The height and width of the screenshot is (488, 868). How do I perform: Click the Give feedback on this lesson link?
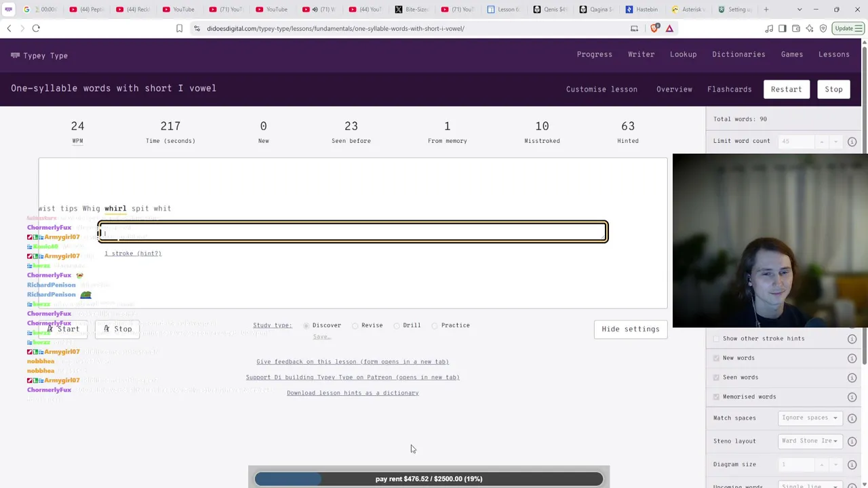click(353, 362)
